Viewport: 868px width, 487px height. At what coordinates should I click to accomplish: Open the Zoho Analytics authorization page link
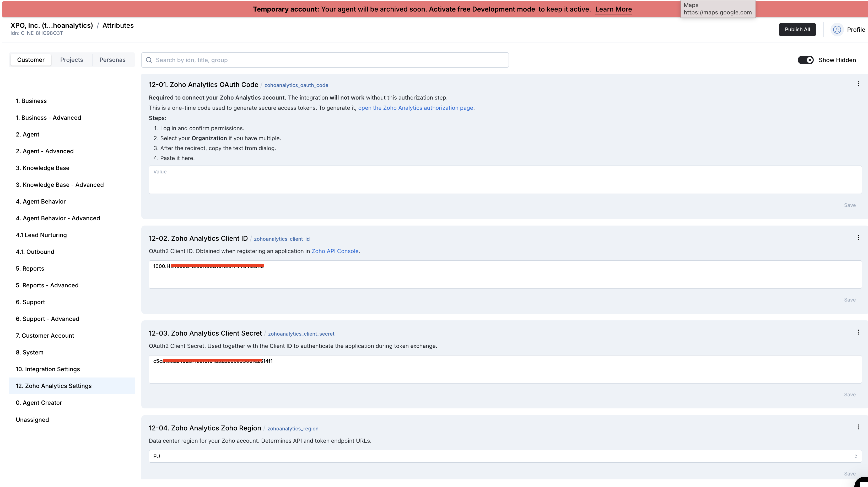pyautogui.click(x=416, y=108)
